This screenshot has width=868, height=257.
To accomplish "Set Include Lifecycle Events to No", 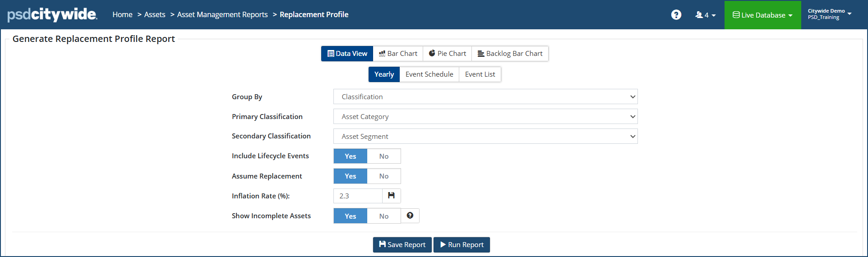I will pyautogui.click(x=383, y=156).
